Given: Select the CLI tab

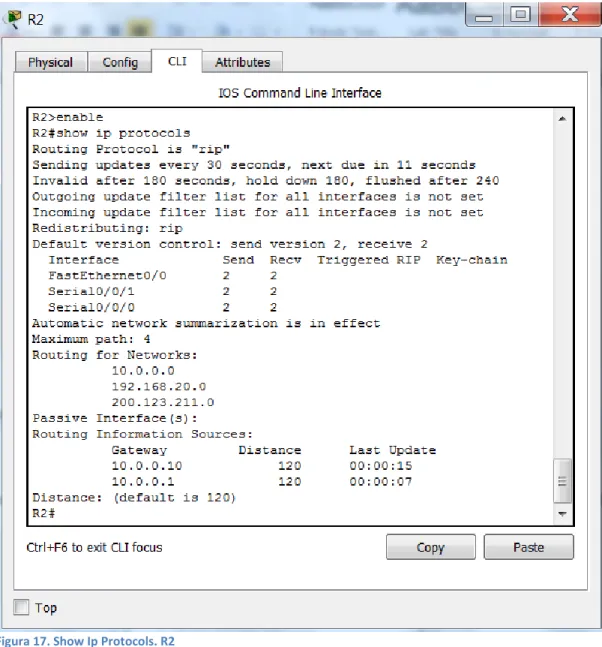Looking at the screenshot, I should [x=177, y=61].
